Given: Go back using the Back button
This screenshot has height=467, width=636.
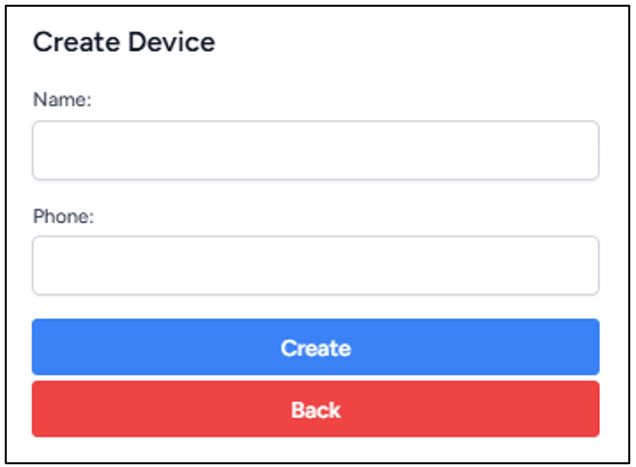Looking at the screenshot, I should (316, 409).
